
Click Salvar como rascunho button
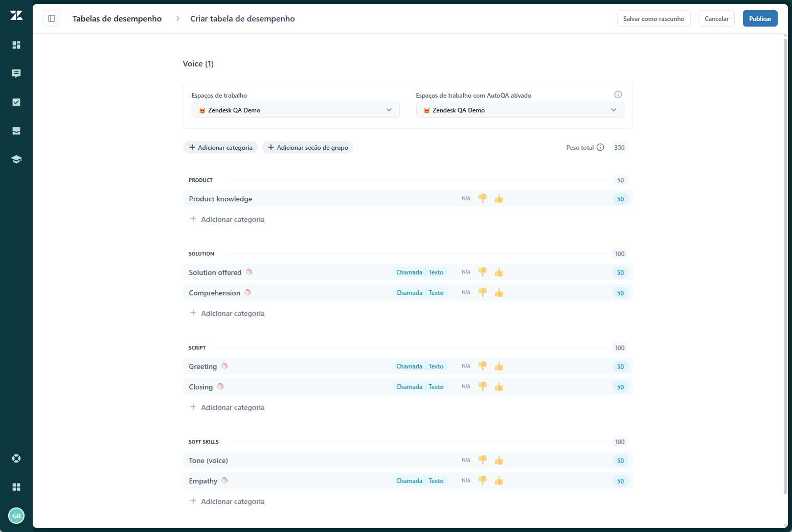653,18
